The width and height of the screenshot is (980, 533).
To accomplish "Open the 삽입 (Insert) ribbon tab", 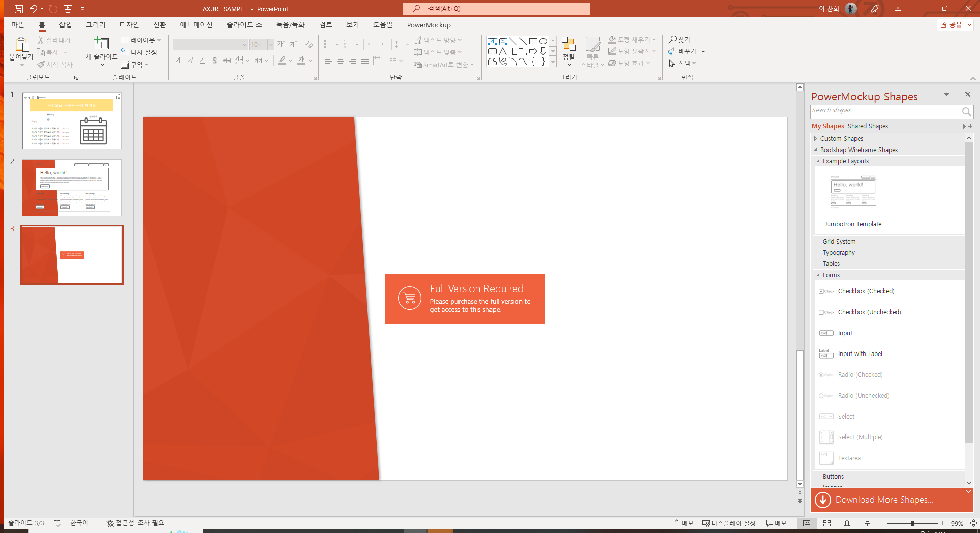I will (66, 25).
